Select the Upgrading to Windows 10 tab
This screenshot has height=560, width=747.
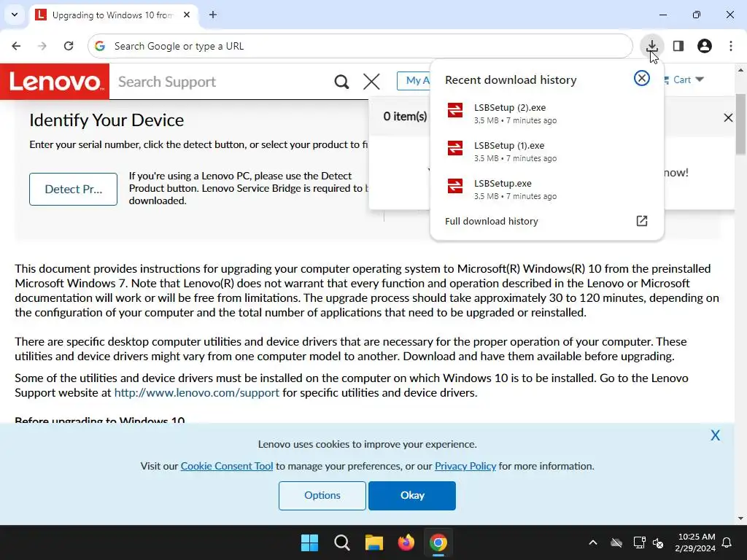[114, 15]
